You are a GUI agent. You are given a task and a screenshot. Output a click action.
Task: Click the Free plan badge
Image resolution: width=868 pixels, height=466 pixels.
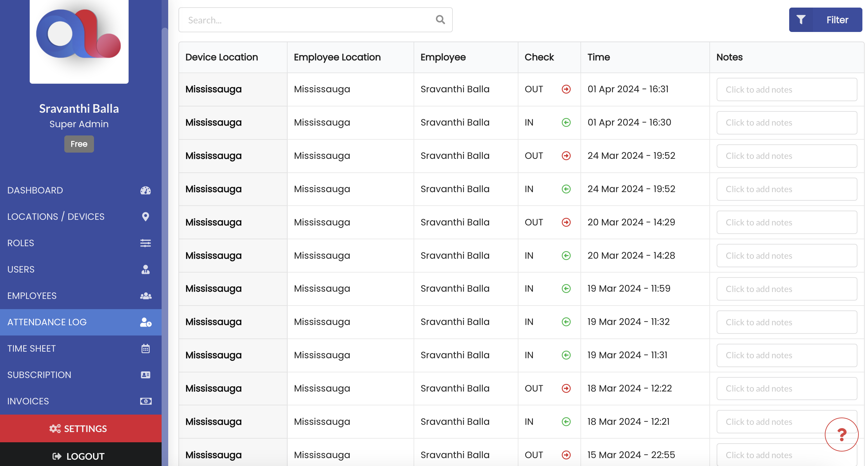pyautogui.click(x=79, y=144)
